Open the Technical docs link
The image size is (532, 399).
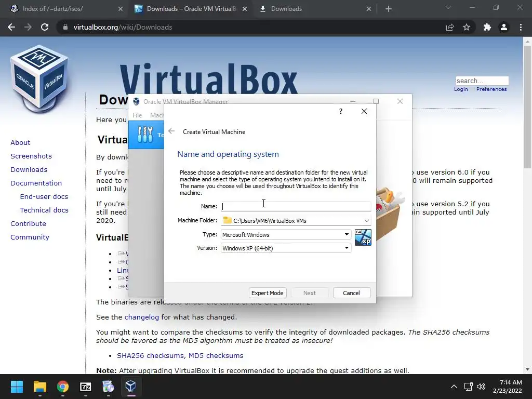pyautogui.click(x=44, y=210)
